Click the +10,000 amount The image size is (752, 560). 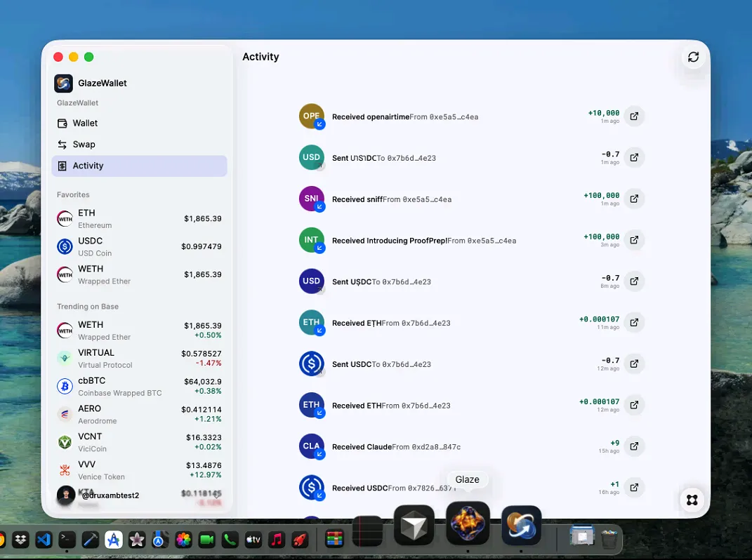[x=603, y=113]
